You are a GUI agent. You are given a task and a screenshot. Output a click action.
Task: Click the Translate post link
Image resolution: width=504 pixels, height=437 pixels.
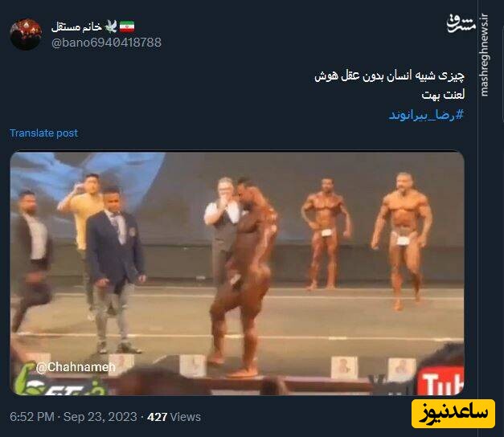click(x=44, y=133)
